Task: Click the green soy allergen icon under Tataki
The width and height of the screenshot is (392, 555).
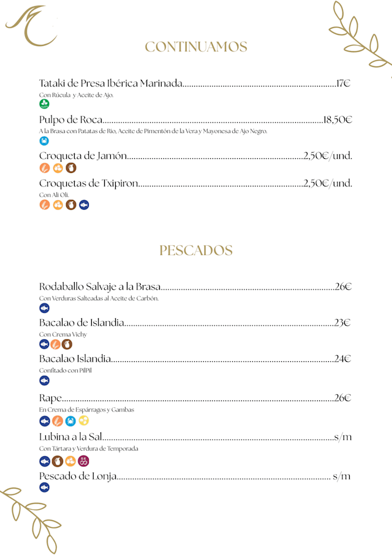Action: [x=44, y=104]
